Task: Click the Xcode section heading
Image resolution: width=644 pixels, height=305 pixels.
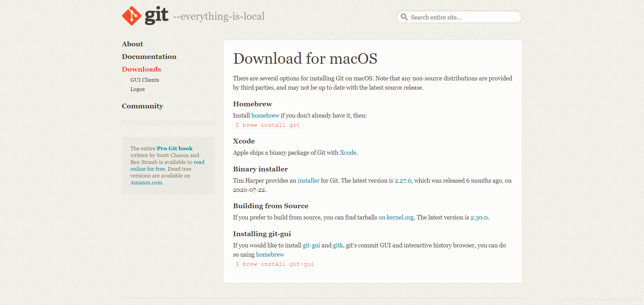Action: 244,141
